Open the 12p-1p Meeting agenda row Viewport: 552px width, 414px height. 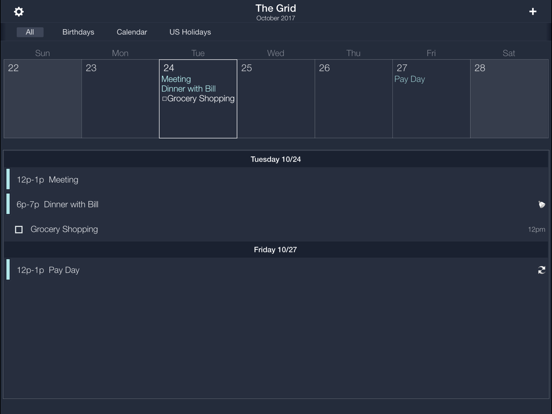point(276,180)
